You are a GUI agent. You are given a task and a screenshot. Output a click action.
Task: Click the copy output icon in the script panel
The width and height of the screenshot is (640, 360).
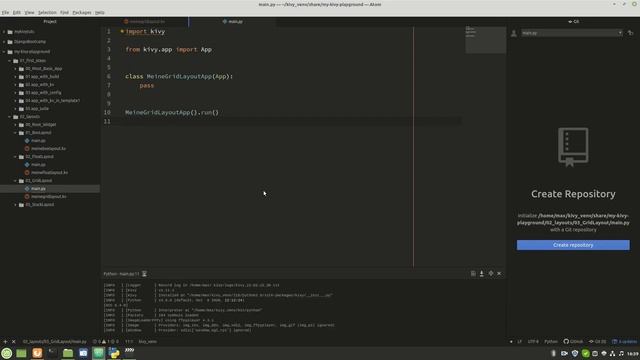coord(473,273)
